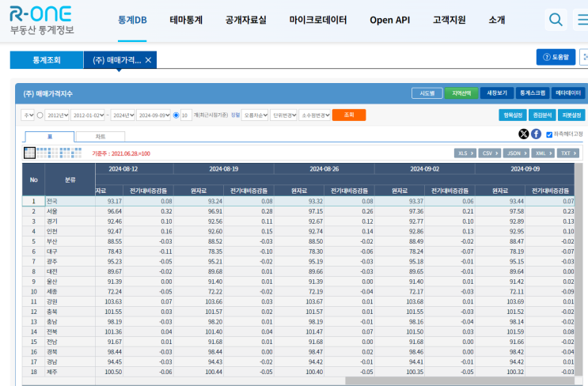
Task: Click the green 지역선택 button
Action: (x=461, y=93)
